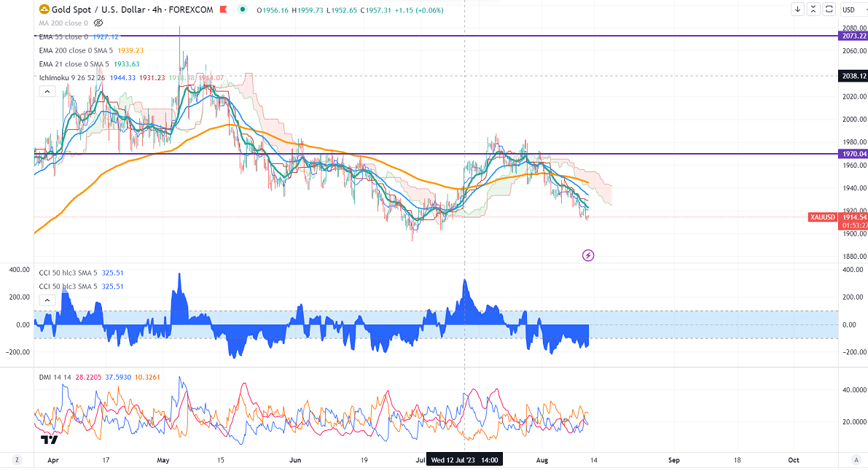The height and width of the screenshot is (471, 868).
Task: Click the Gold Spot / U.S. Dollar title
Action: 98,9
